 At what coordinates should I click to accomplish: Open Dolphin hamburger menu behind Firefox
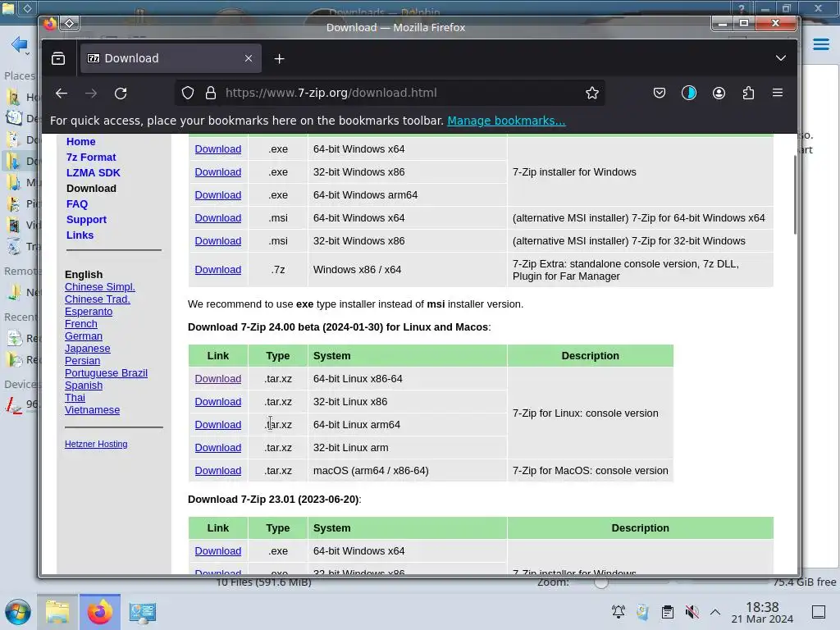tap(821, 44)
